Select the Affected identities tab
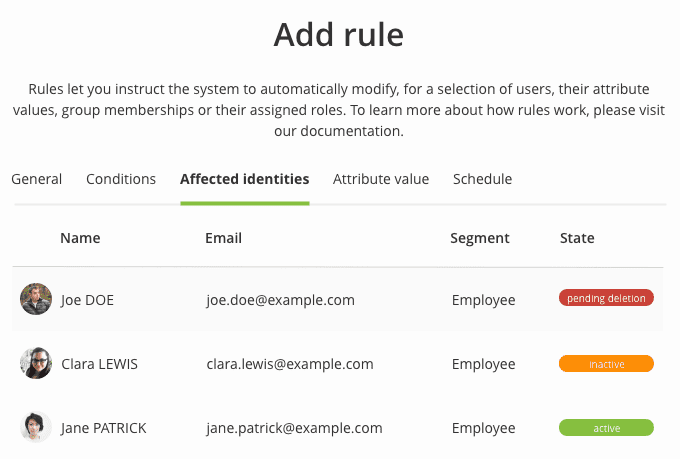680x459 pixels. coord(244,179)
